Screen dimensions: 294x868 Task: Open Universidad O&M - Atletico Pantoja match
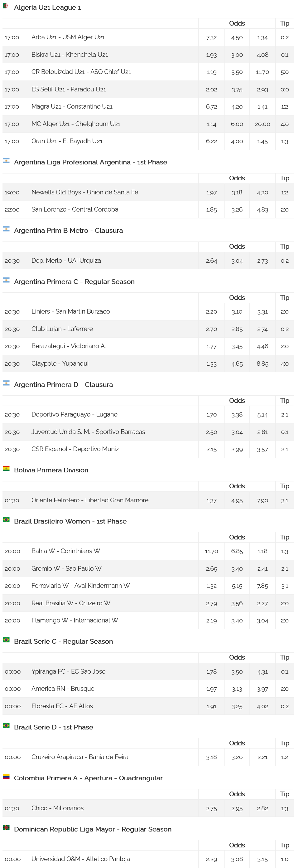pos(81,859)
